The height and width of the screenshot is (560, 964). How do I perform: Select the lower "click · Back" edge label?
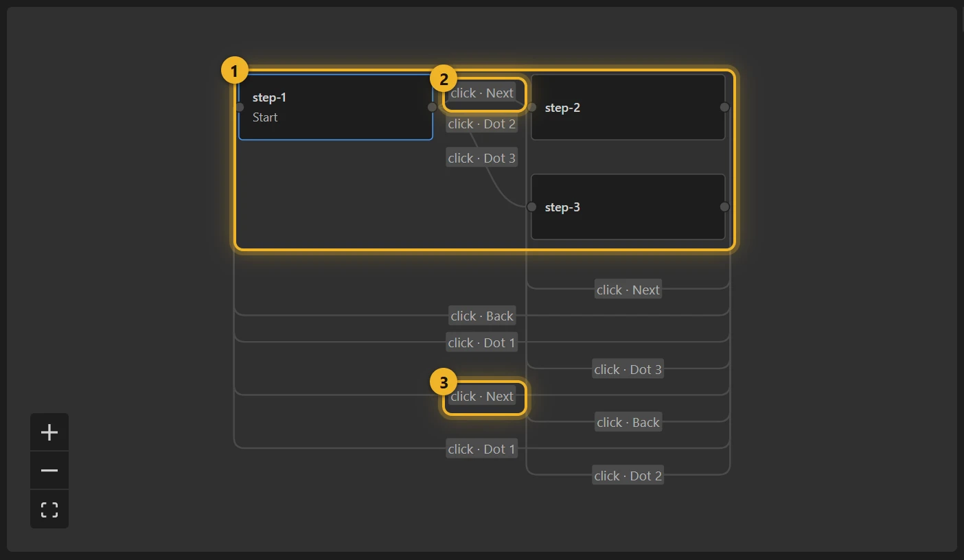(x=628, y=422)
